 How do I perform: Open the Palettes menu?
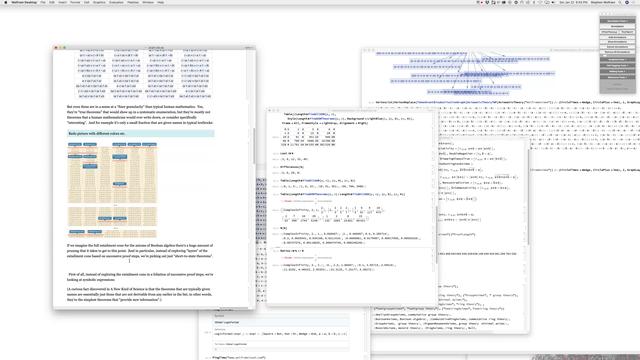click(133, 2)
